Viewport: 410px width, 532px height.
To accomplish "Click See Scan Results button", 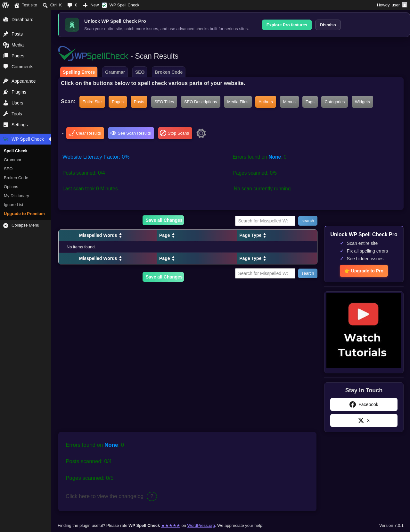I will [x=131, y=133].
